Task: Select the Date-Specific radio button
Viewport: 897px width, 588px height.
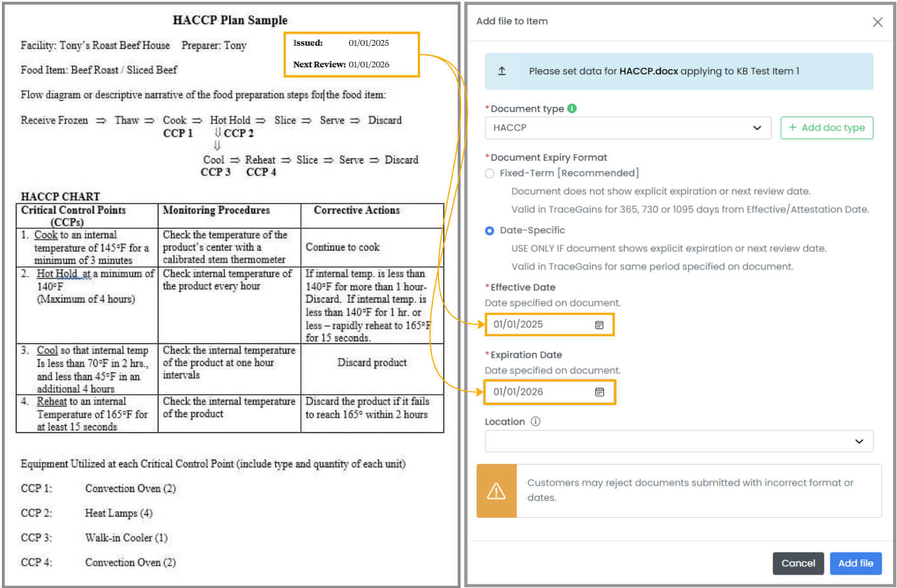Action: tap(489, 230)
